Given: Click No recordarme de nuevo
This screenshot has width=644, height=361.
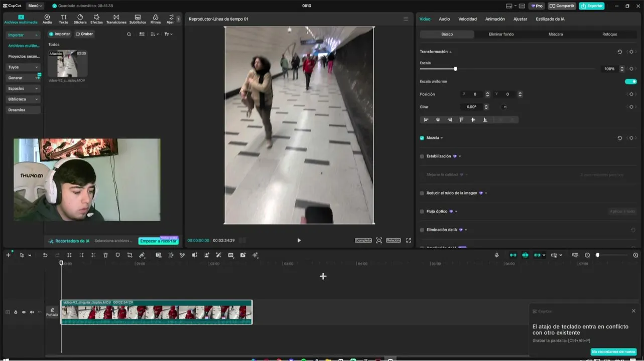Looking at the screenshot, I should coord(613,352).
